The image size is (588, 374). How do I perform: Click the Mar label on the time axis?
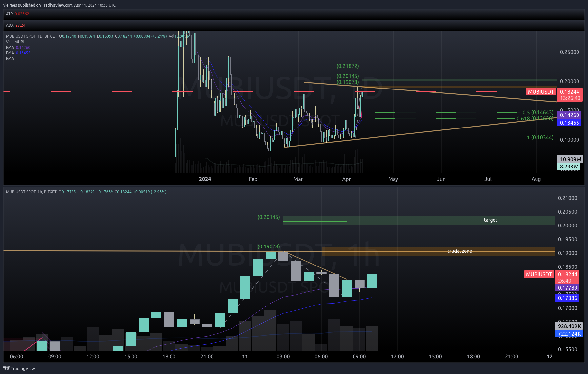pos(298,179)
